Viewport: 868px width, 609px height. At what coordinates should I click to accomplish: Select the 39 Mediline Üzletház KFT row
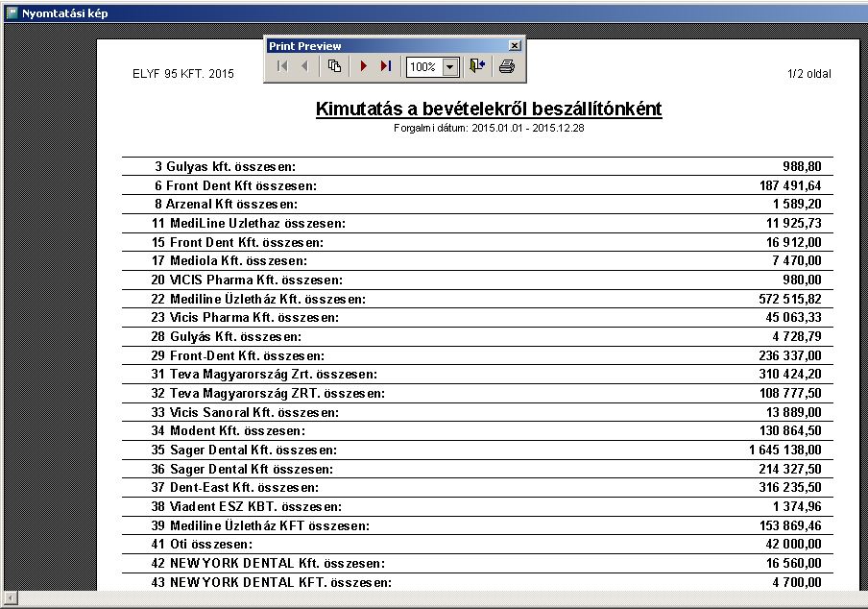click(477, 525)
